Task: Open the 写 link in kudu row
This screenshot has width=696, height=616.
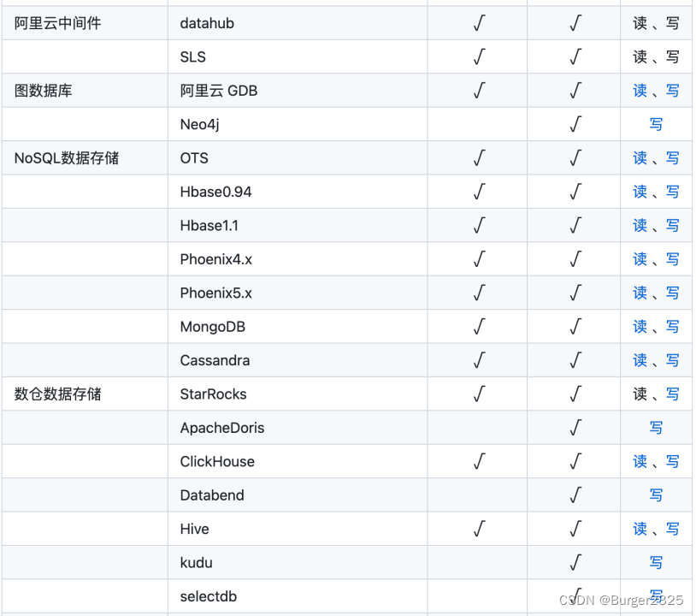Action: (x=656, y=563)
